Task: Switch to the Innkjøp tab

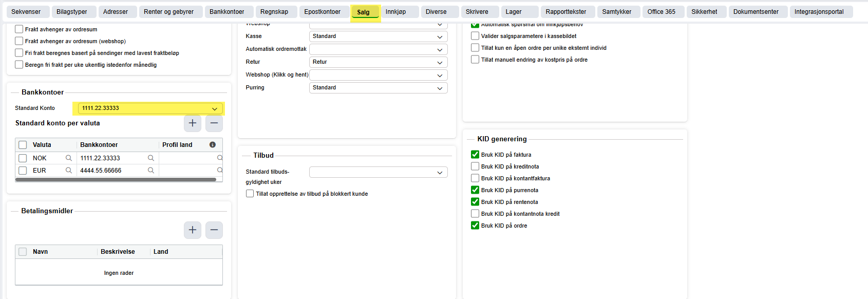Action: coord(396,12)
